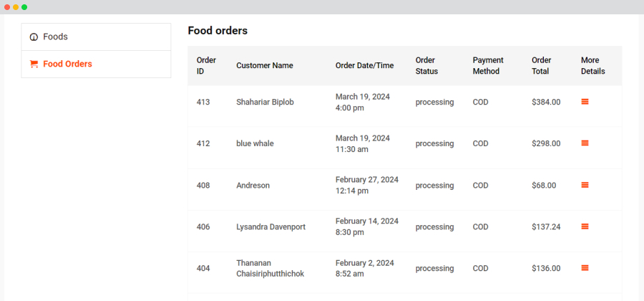Image resolution: width=644 pixels, height=301 pixels.
Task: Click the blue whale customer name
Action: [x=255, y=143]
